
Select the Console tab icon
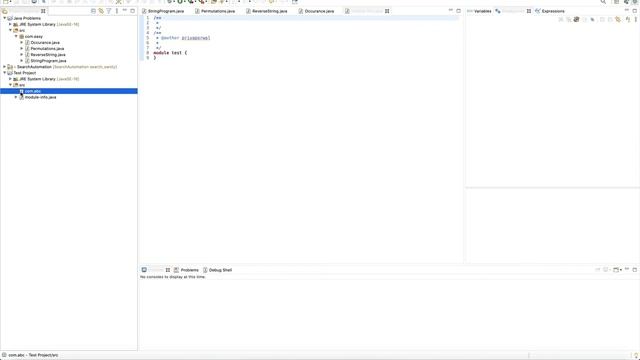pos(144,270)
